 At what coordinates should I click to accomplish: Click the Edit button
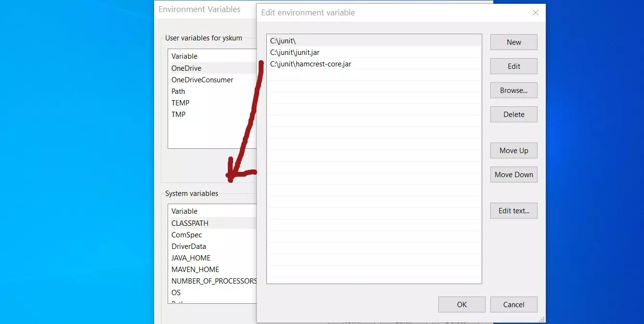click(x=513, y=66)
